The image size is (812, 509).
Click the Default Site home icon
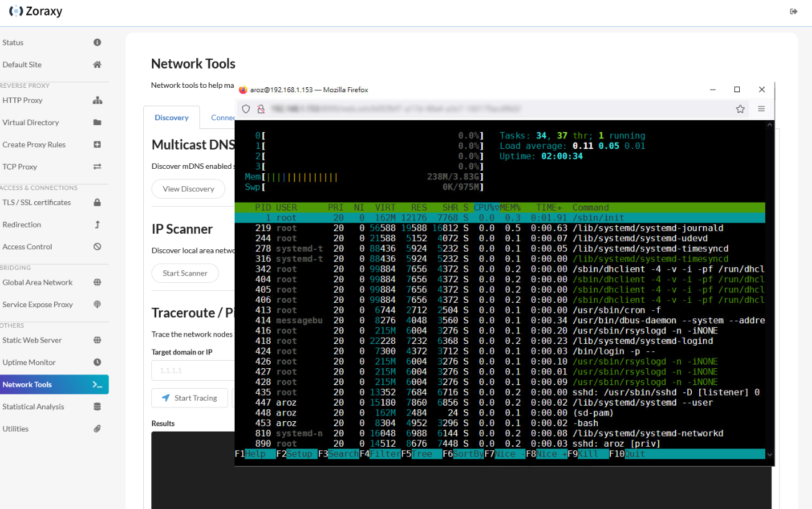click(97, 65)
